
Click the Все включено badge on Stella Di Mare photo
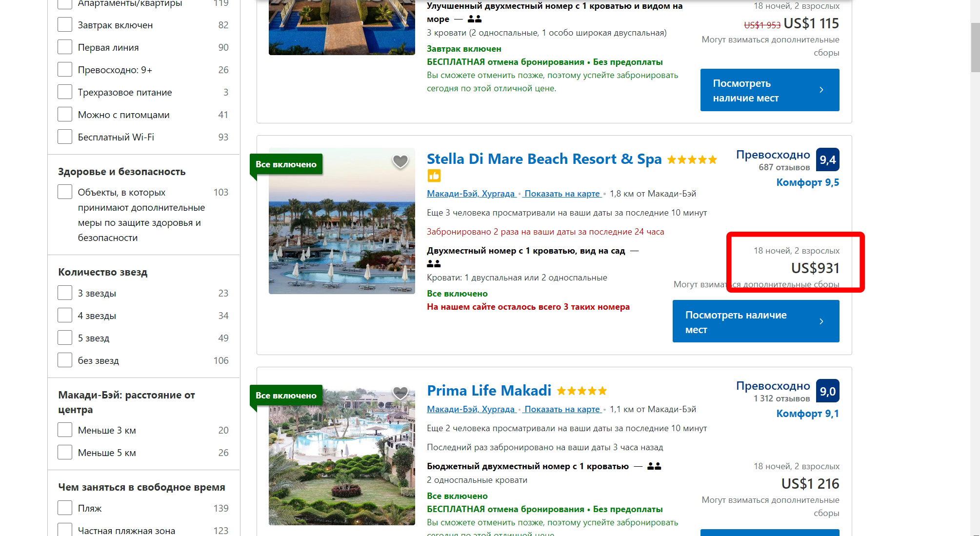tap(286, 164)
